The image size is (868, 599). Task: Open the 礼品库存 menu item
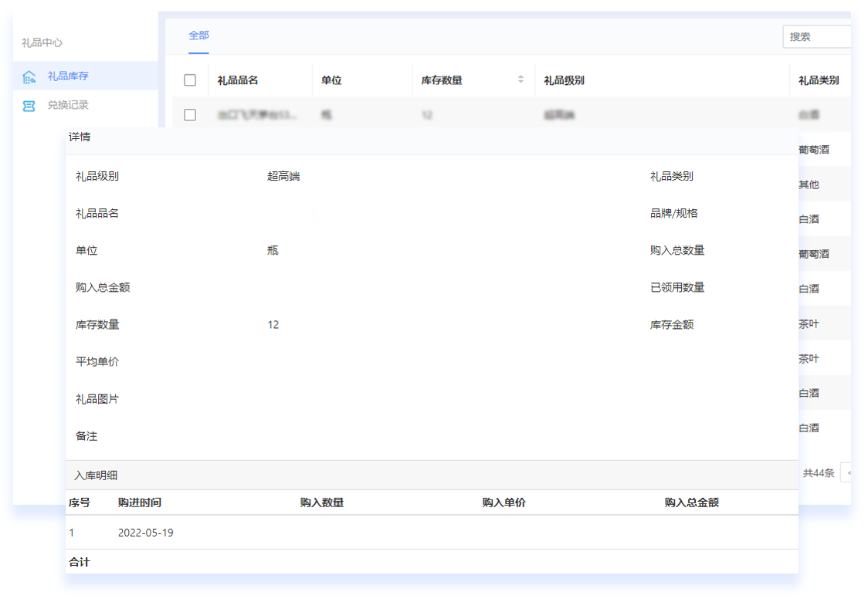(68, 76)
